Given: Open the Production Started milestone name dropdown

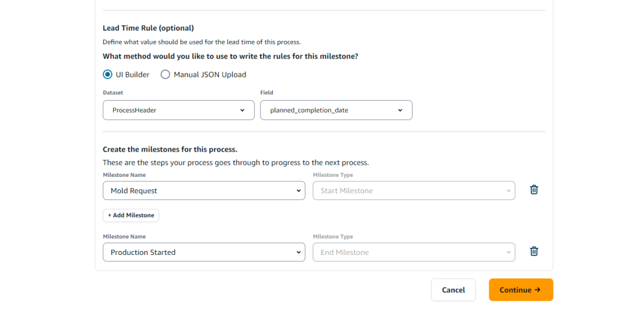Looking at the screenshot, I should pos(203,252).
